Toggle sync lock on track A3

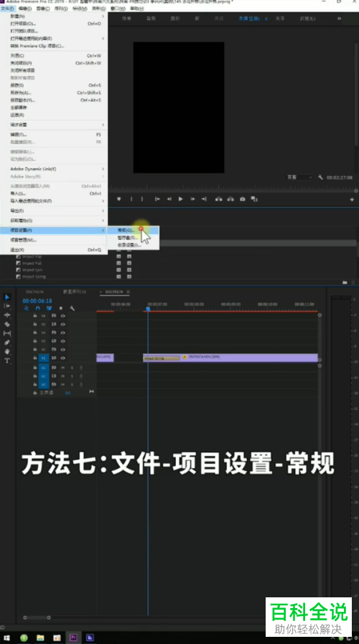54,384
